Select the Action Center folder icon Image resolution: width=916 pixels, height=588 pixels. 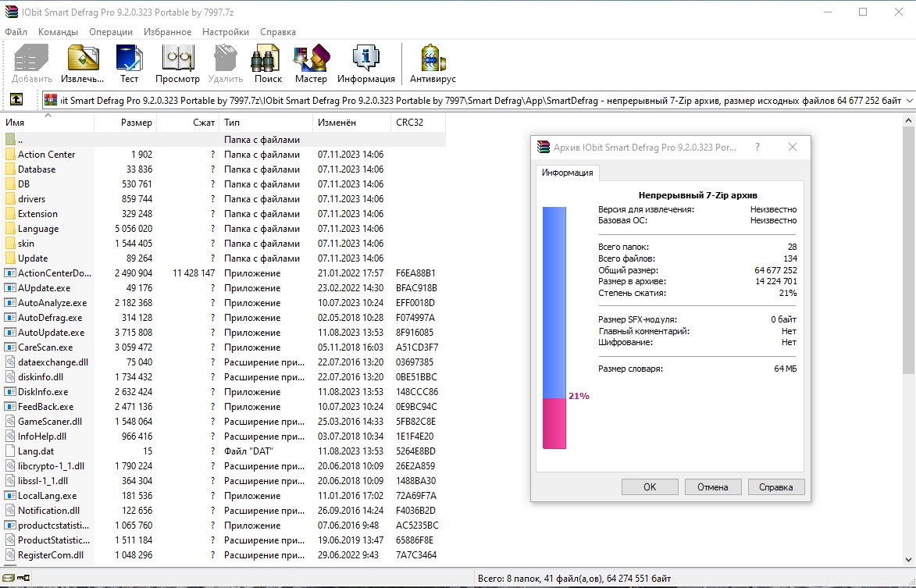pos(10,154)
